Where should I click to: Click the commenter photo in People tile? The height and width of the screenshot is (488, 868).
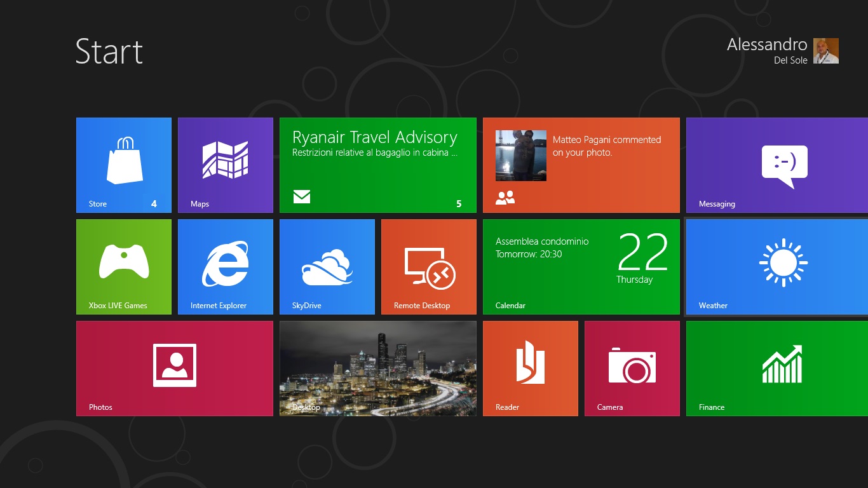point(521,156)
